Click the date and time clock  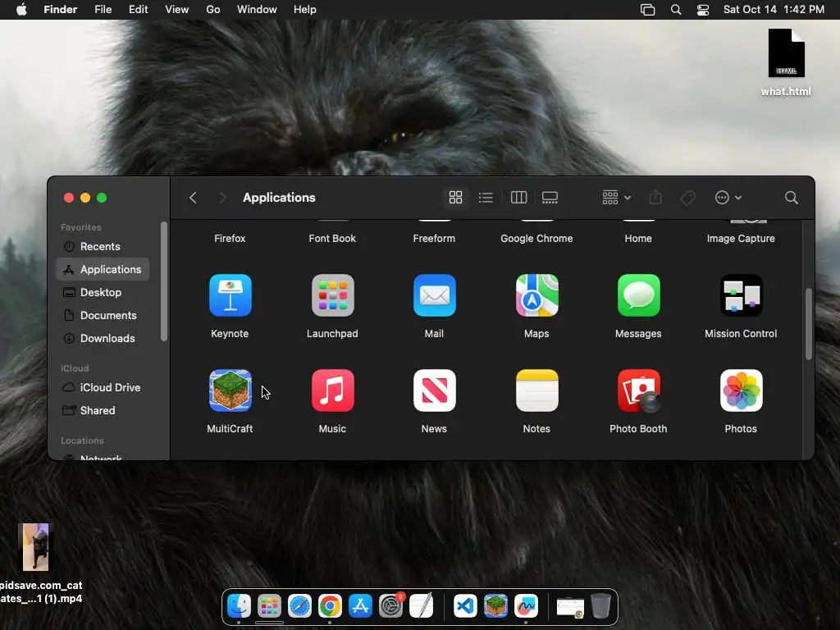click(774, 10)
